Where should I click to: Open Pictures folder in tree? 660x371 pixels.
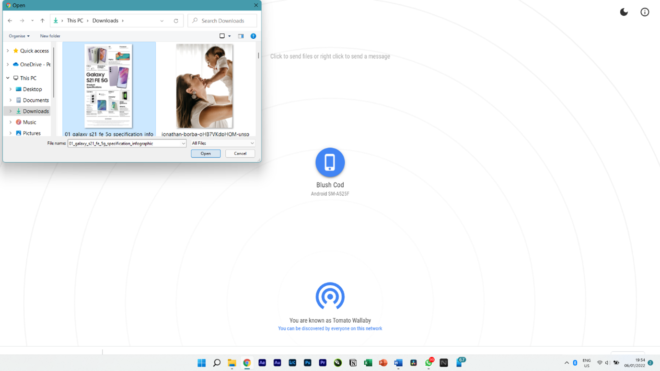pos(28,133)
